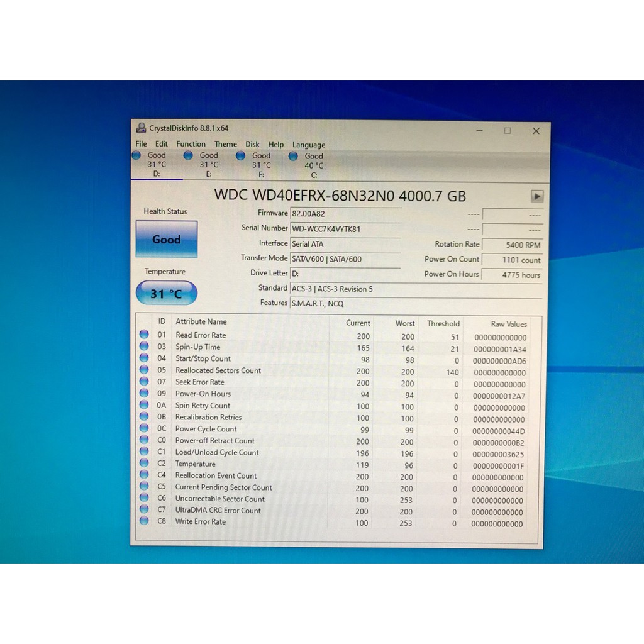Click the blue dot beside Read Error Rate
The image size is (644, 644).
point(144,335)
